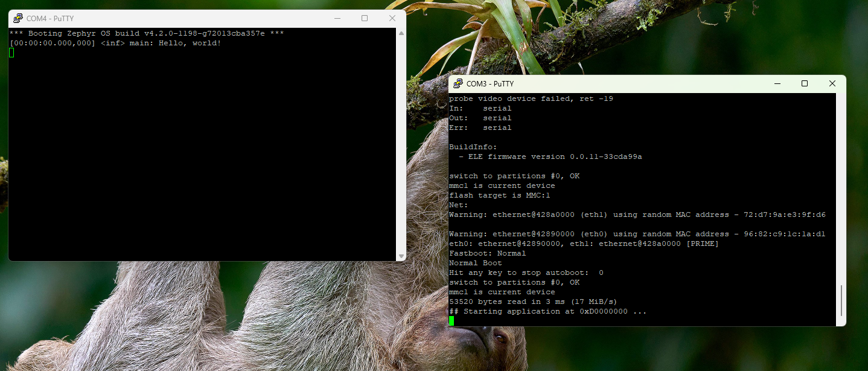
Task: Click the COM4 scrollbar up arrow
Action: 401,34
